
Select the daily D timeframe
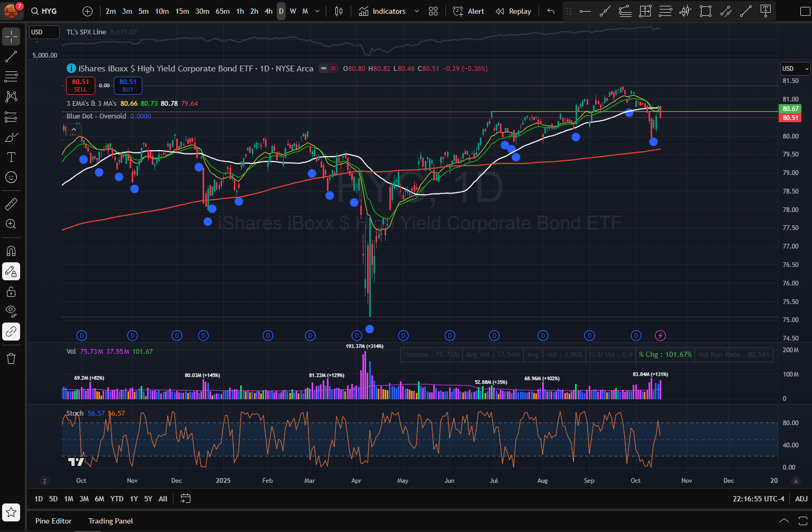click(281, 11)
